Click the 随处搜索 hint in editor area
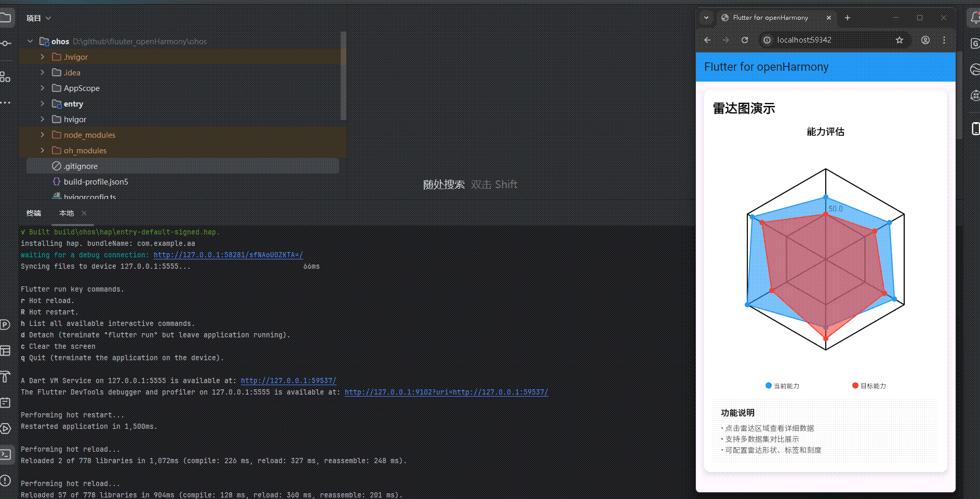980x499 pixels. (x=444, y=185)
